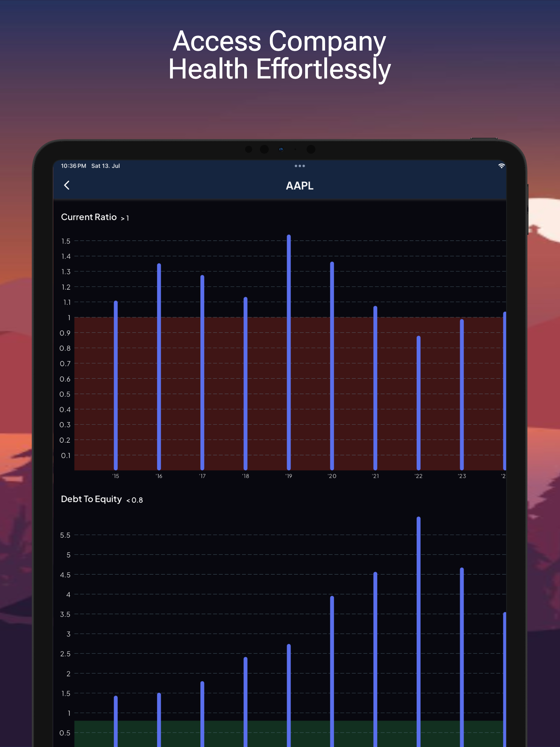This screenshot has width=560, height=747.
Task: Tap the 2.5 label on Debt To Equity axis
Action: (65, 654)
